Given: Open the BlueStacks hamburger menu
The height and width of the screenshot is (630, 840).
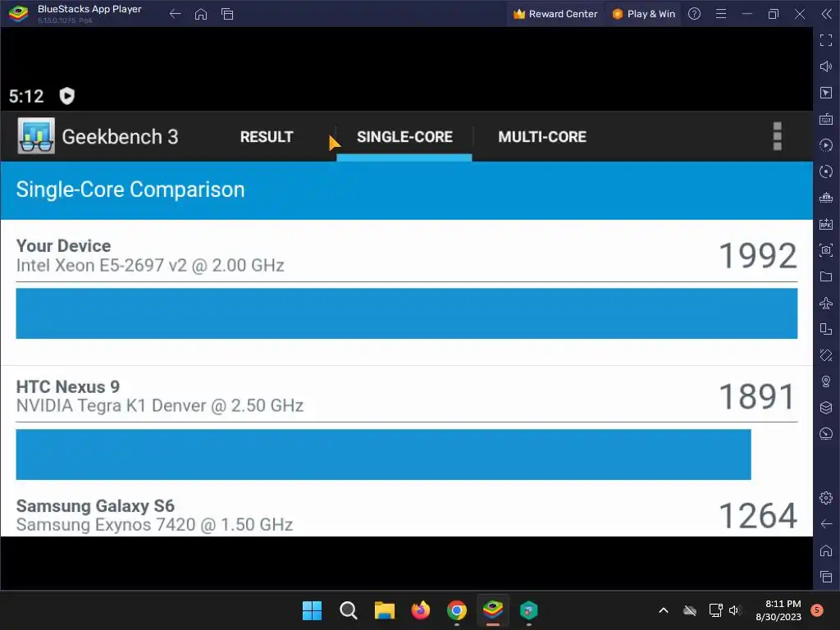Looking at the screenshot, I should point(721,14).
